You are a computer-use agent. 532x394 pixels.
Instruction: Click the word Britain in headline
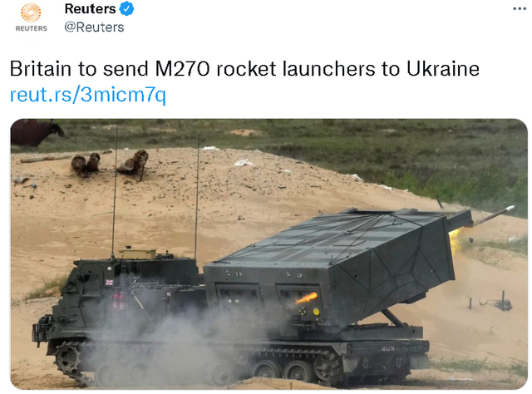[x=41, y=69]
